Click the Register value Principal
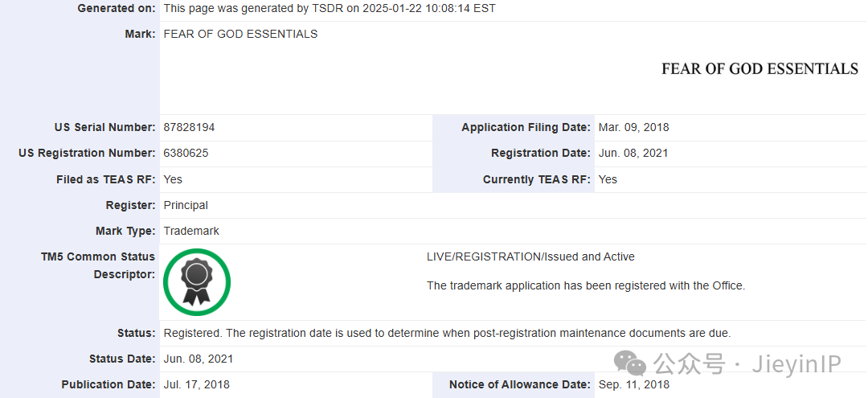868x398 pixels. (186, 205)
